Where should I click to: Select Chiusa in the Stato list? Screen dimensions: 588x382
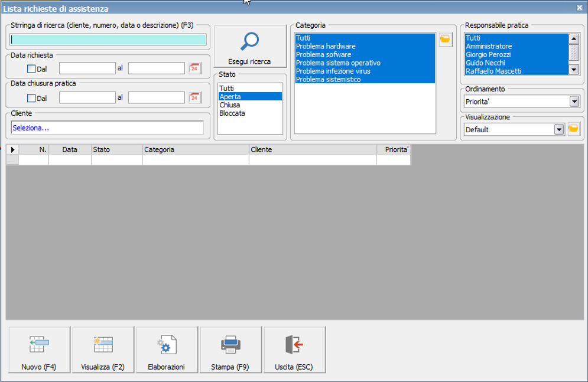[230, 105]
